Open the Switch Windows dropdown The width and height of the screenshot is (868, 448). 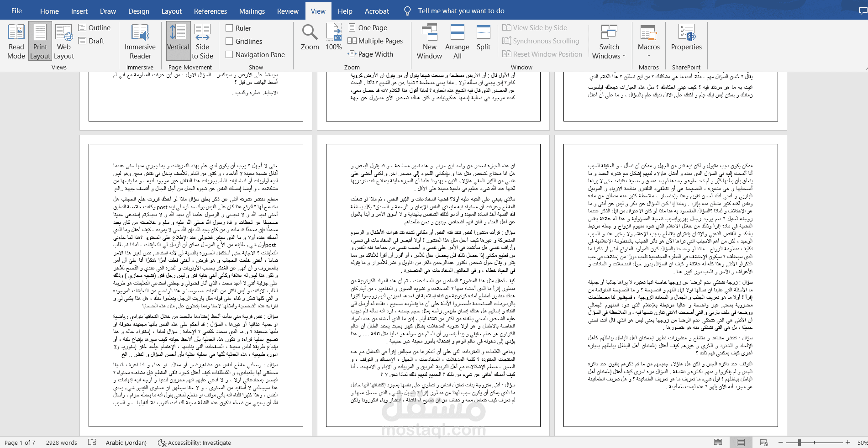click(609, 42)
